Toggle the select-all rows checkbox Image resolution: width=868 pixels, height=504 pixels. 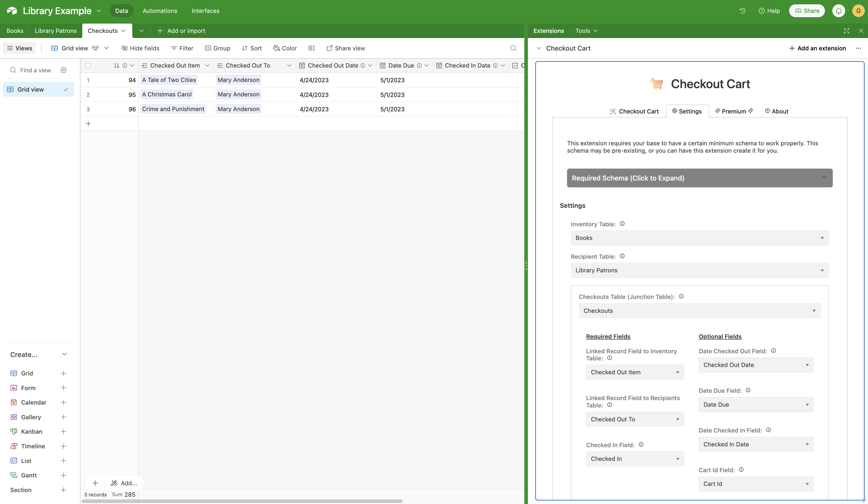coord(88,66)
